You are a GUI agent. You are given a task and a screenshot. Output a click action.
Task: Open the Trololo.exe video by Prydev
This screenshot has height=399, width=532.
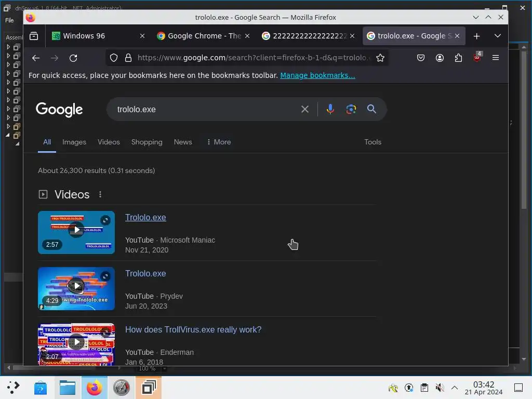click(145, 273)
